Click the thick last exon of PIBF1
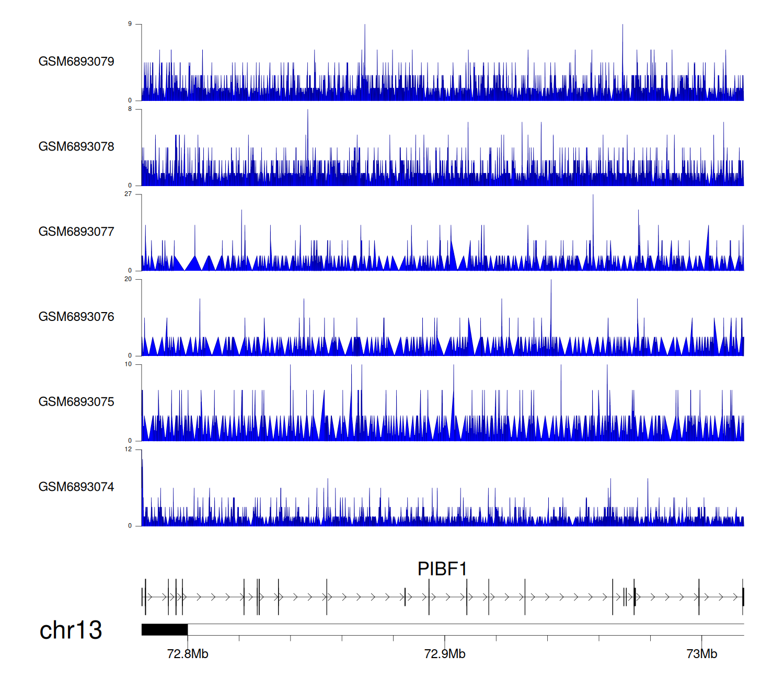This screenshot has width=784, height=690. coord(743,597)
